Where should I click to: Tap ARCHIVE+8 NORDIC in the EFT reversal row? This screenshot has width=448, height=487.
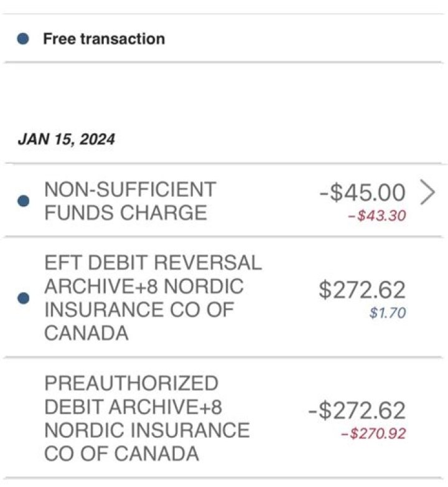(144, 286)
